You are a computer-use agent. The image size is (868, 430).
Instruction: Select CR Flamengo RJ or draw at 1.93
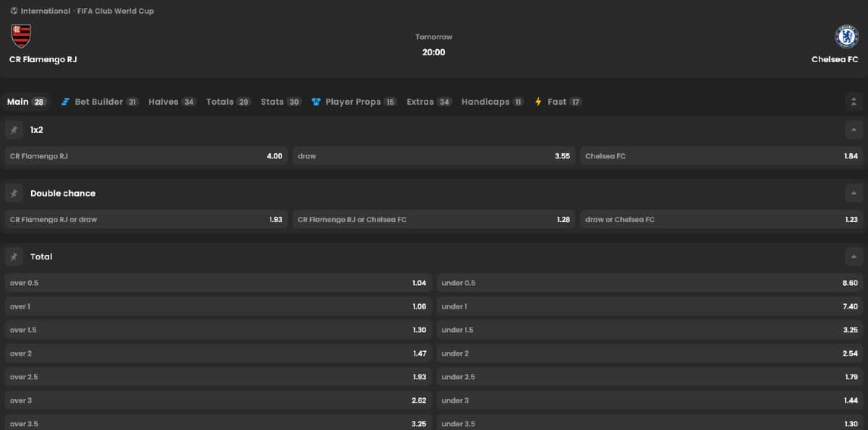pos(146,220)
